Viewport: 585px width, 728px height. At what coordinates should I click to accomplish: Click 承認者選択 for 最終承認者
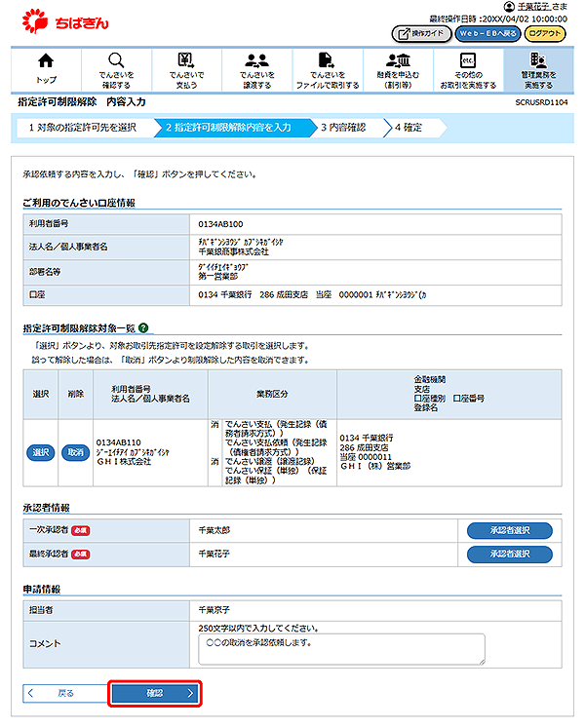[510, 554]
